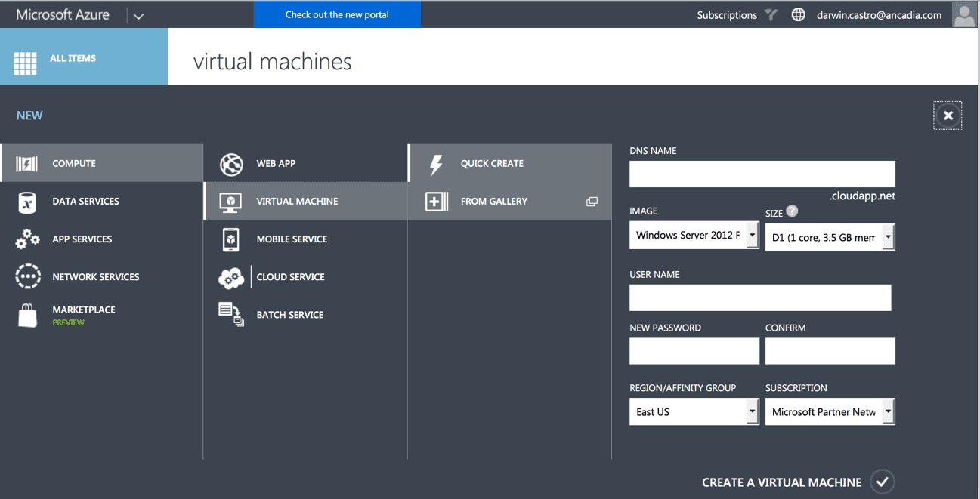Open the Image dropdown Windows Server 2012
Image resolution: width=980 pixels, height=499 pixels.
coord(694,236)
